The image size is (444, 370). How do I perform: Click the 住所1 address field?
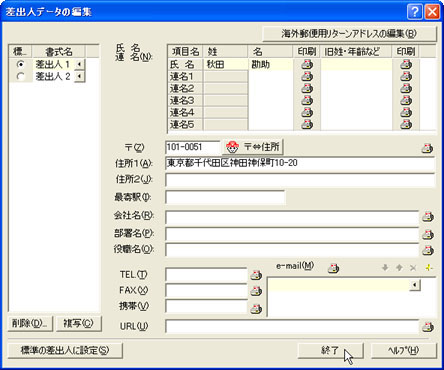click(300, 163)
